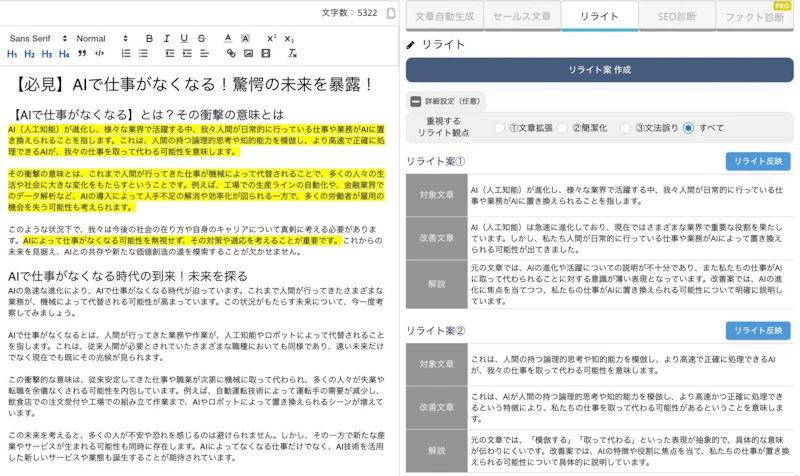Viewport: 800px width, 476px height.
Task: Apply Heading 4 style
Action: pyautogui.click(x=64, y=54)
